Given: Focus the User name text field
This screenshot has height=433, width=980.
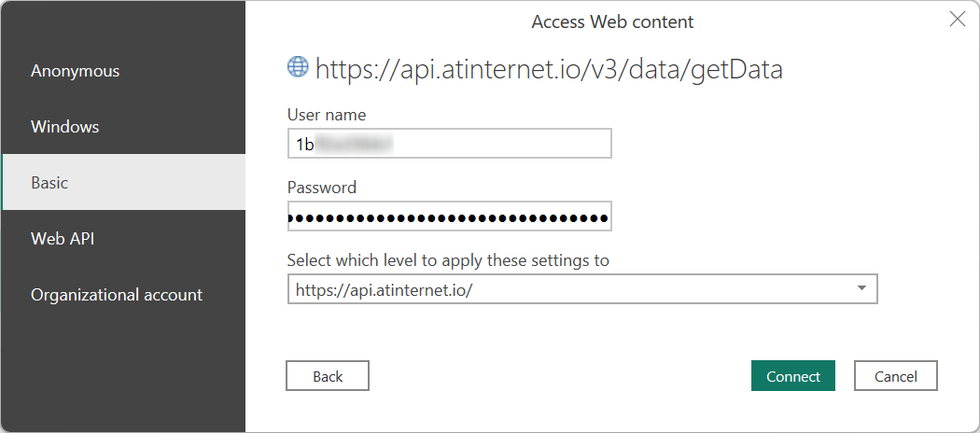Looking at the screenshot, I should point(449,144).
